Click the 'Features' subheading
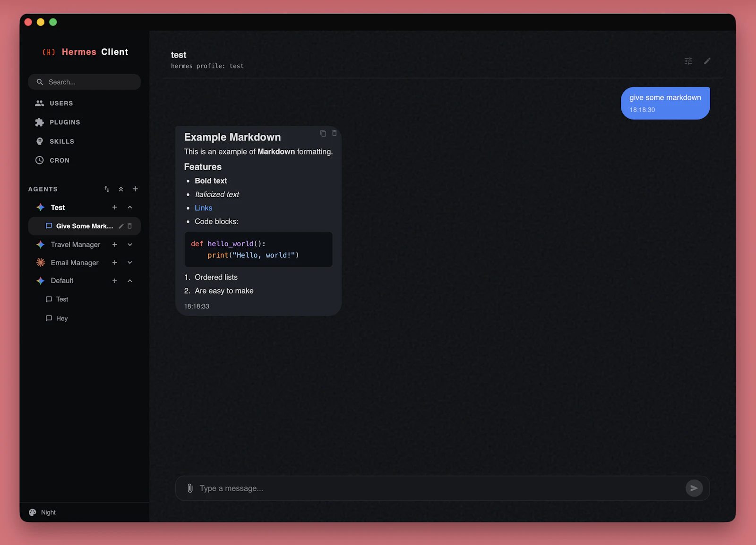The image size is (756, 545). coord(203,167)
